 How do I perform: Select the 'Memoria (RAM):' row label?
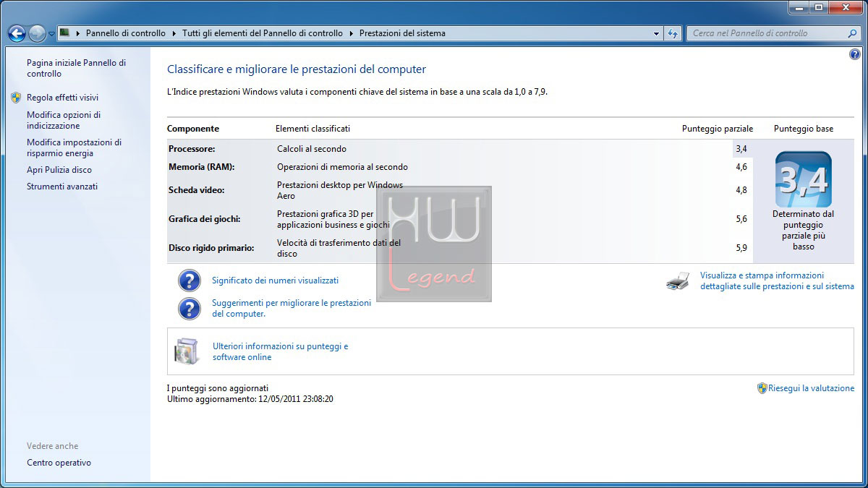click(x=202, y=167)
